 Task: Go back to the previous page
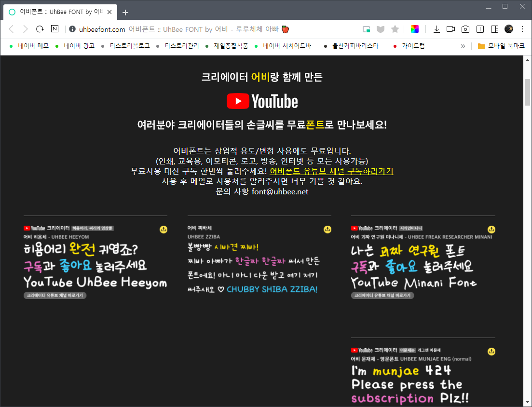point(11,29)
